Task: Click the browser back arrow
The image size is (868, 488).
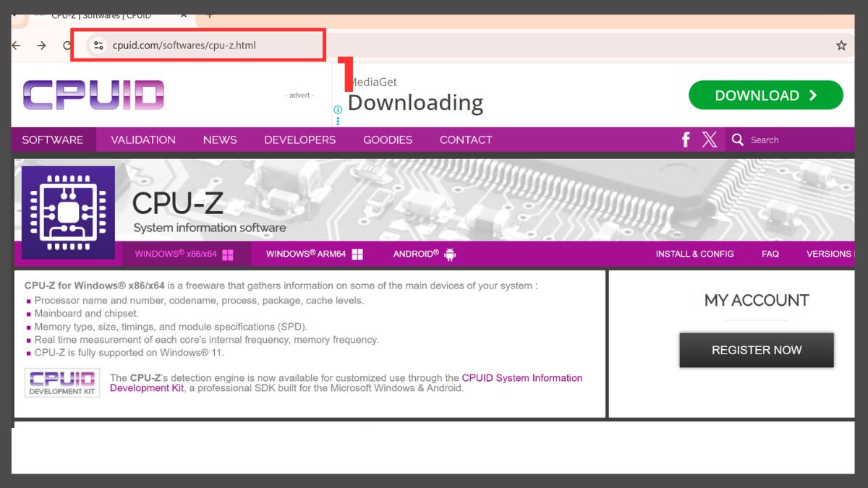Action: (x=15, y=46)
